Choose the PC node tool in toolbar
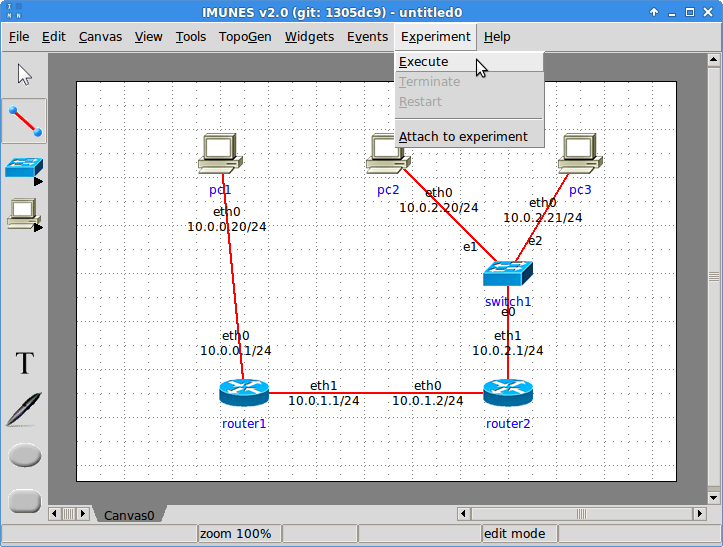 coord(24,214)
